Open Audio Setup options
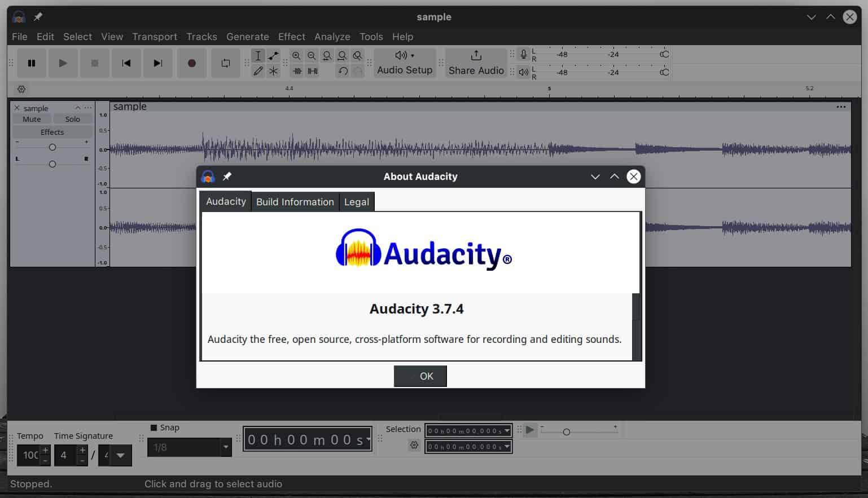868x498 pixels. coord(404,63)
